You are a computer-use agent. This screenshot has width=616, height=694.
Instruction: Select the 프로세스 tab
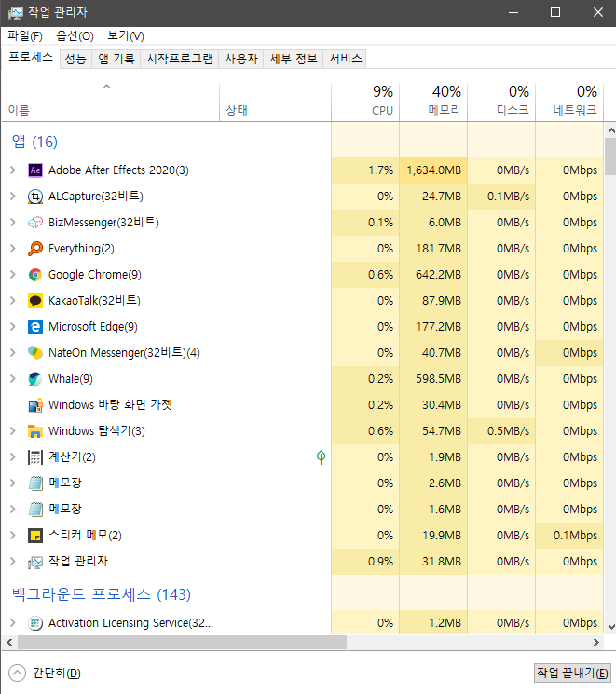(x=31, y=58)
